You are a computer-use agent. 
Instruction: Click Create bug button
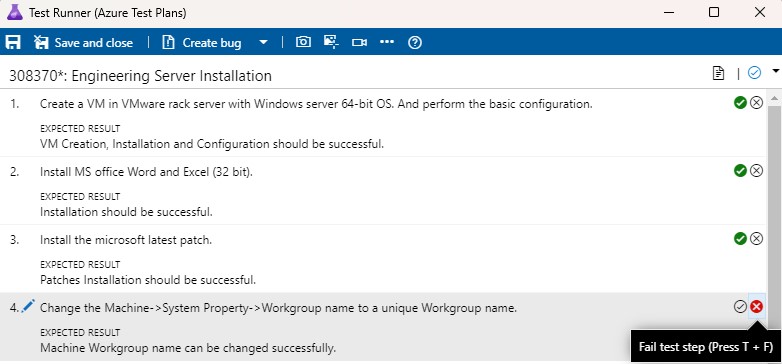(x=201, y=43)
